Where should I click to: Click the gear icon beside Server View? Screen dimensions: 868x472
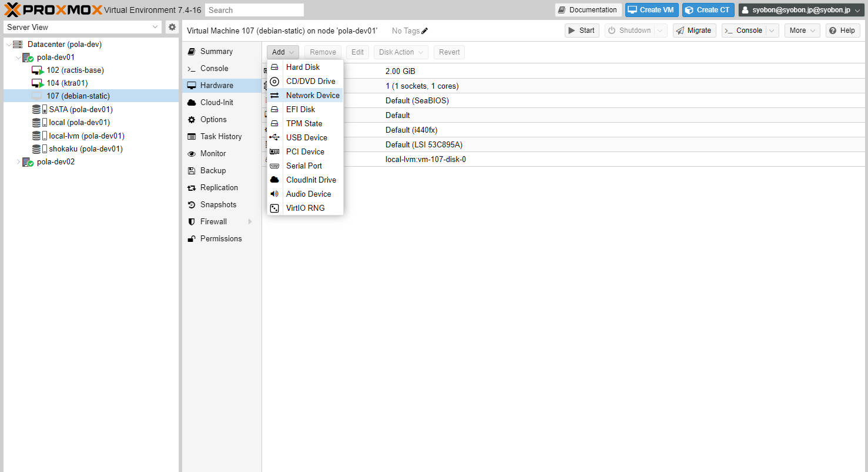(x=172, y=27)
